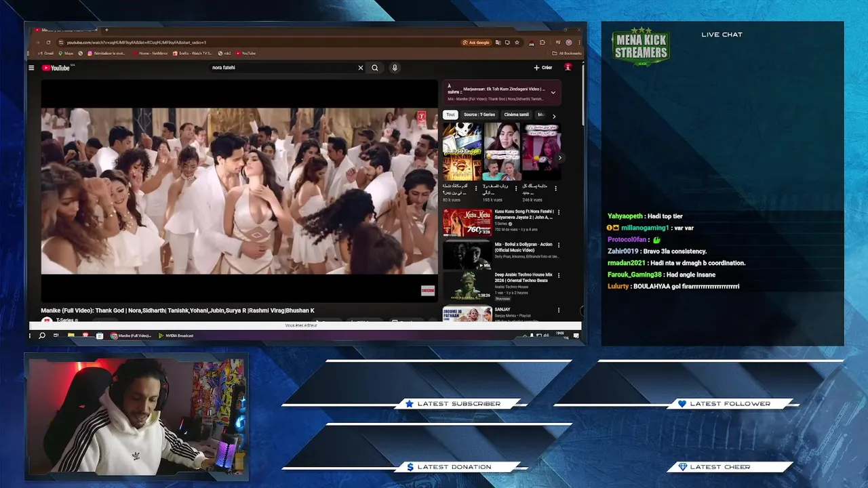Open the All Bookmarks folder
868x488 pixels.
(568, 53)
